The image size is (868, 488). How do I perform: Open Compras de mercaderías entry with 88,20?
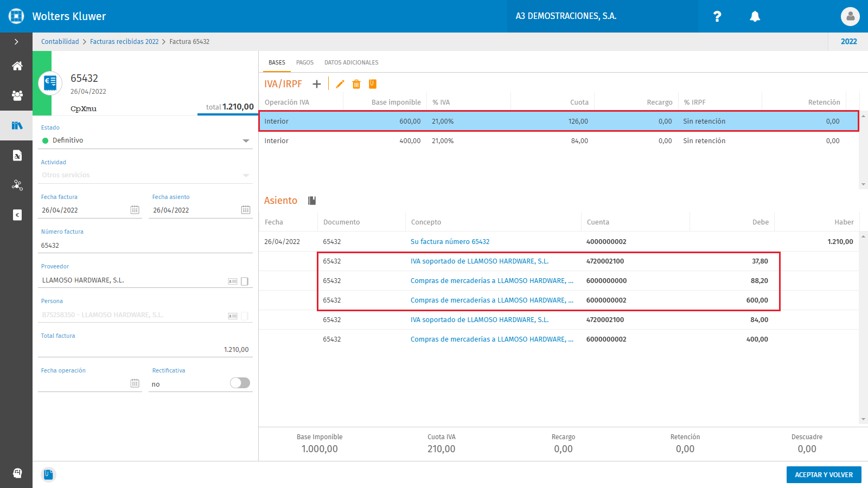click(x=492, y=281)
